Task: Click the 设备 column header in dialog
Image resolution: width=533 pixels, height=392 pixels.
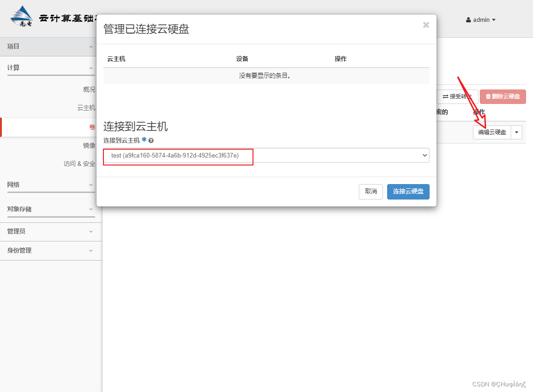Action: tap(242, 59)
